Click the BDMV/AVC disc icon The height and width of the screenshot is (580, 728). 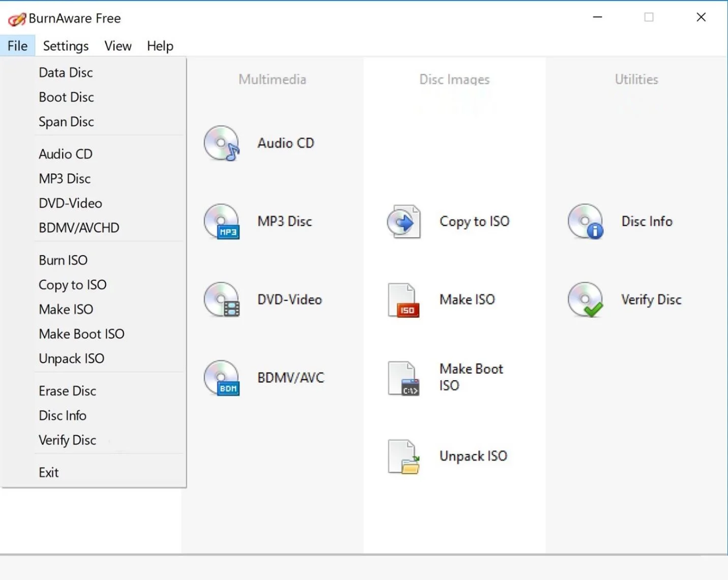pyautogui.click(x=222, y=378)
